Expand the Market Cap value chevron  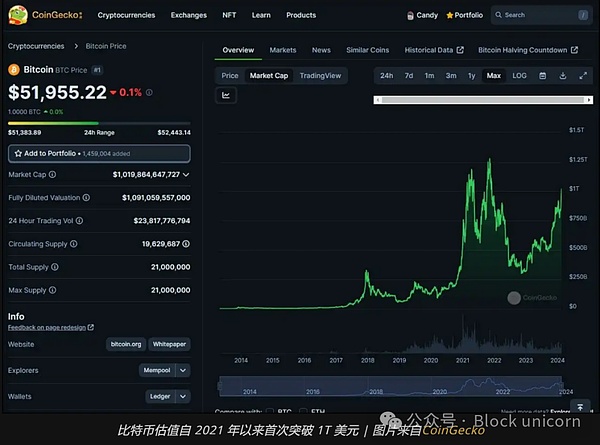186,174
